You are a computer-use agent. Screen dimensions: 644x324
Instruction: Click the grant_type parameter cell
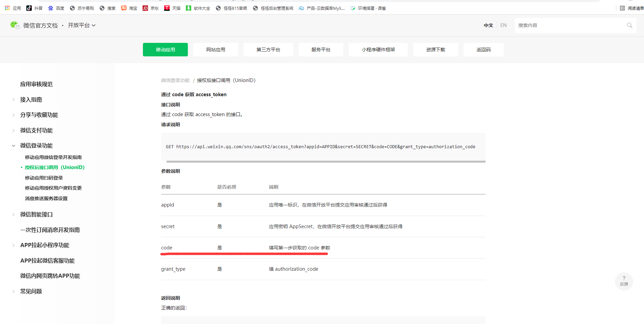click(173, 269)
